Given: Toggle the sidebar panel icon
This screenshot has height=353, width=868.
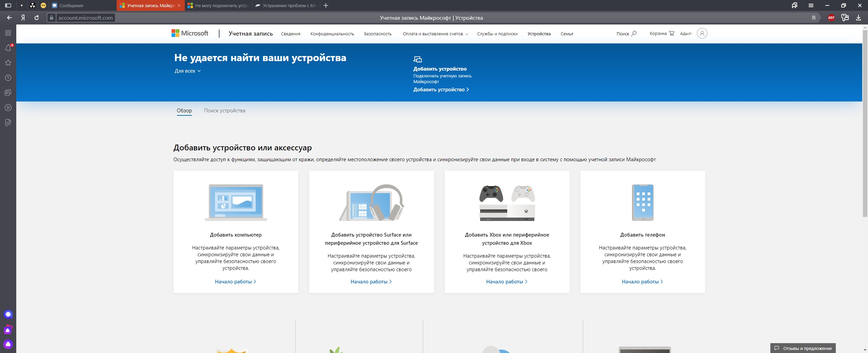Looking at the screenshot, I should (x=8, y=5).
